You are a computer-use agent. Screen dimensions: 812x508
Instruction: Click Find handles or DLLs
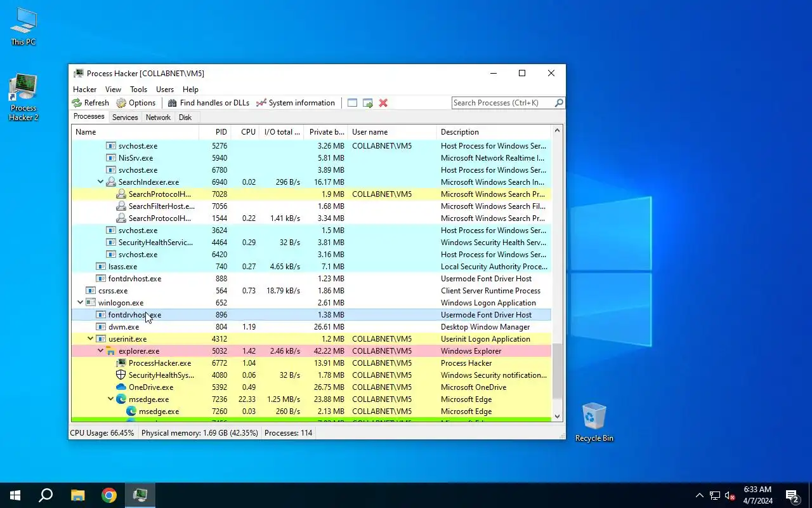coord(209,103)
